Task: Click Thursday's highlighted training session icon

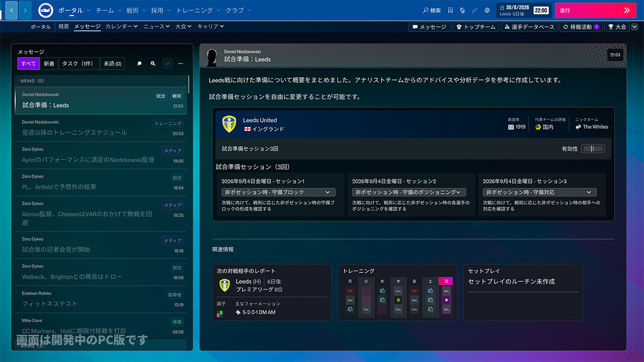Action: pyautogui.click(x=398, y=300)
